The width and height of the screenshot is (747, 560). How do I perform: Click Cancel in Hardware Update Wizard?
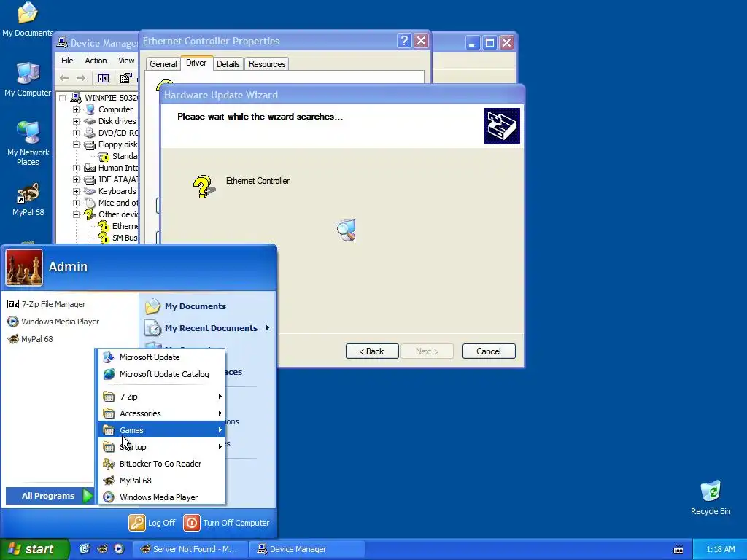tap(489, 351)
